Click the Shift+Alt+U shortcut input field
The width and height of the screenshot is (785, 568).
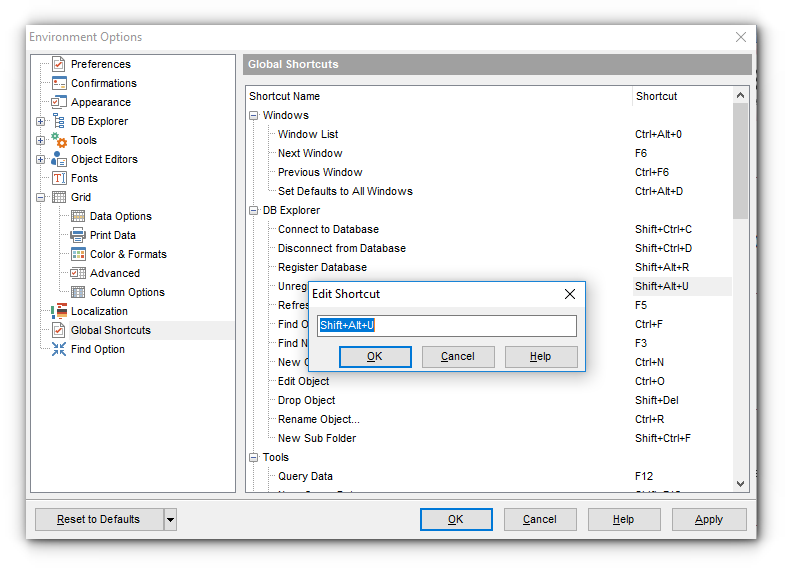click(x=447, y=326)
